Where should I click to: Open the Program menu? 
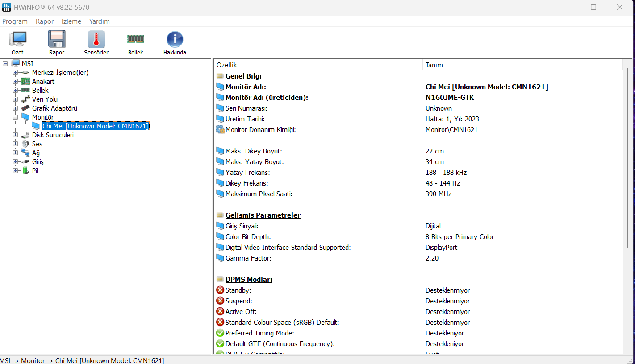click(x=15, y=21)
